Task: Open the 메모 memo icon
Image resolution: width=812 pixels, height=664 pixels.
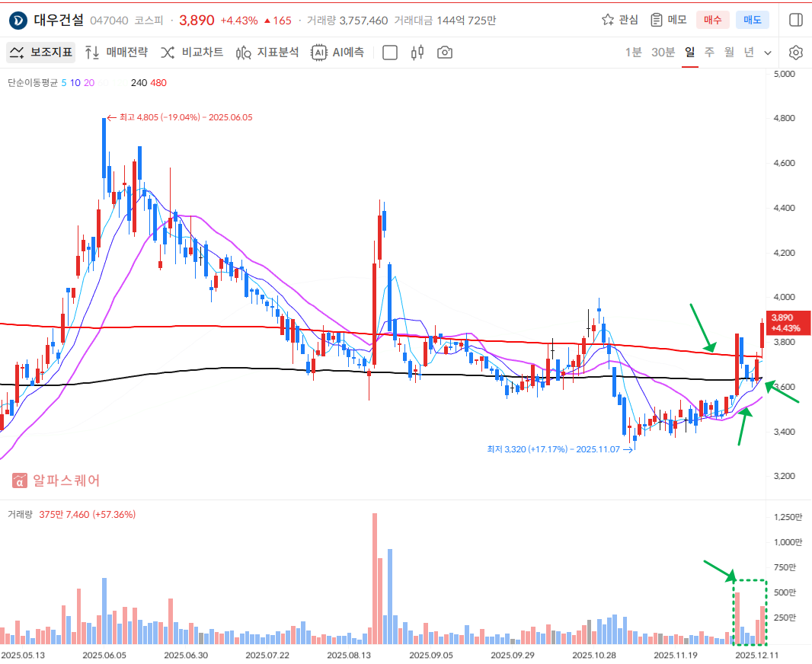Action: click(657, 20)
